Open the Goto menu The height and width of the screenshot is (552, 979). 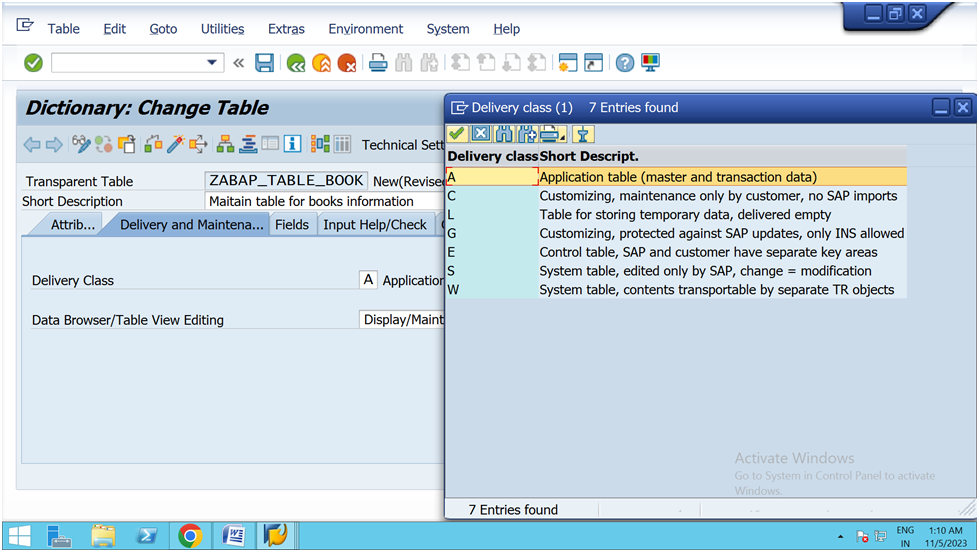click(x=163, y=29)
